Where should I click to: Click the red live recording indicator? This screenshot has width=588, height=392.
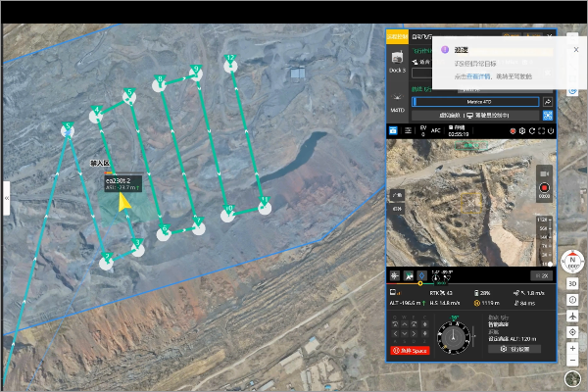[513, 131]
